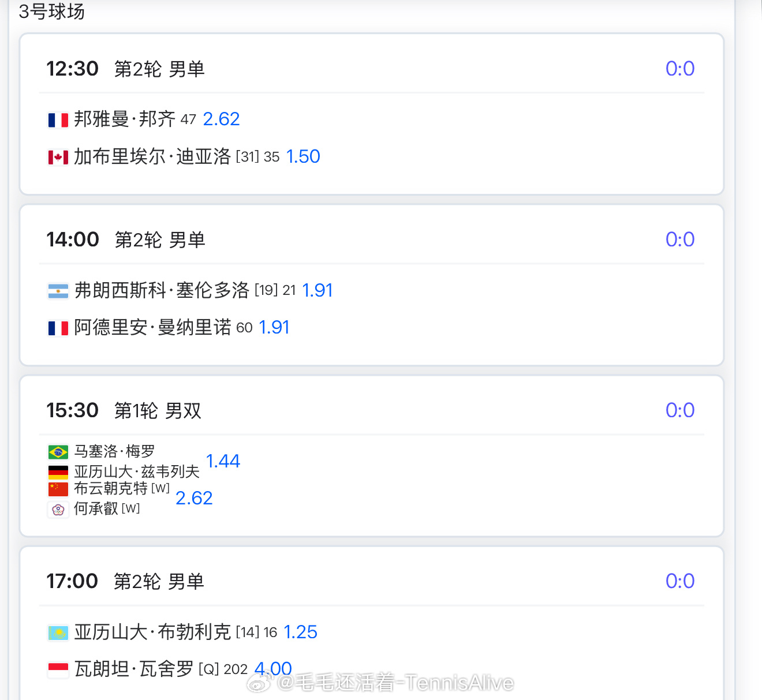Click the German flag beside 亚历山大·兹韦列夫
The height and width of the screenshot is (700, 762).
tap(58, 473)
